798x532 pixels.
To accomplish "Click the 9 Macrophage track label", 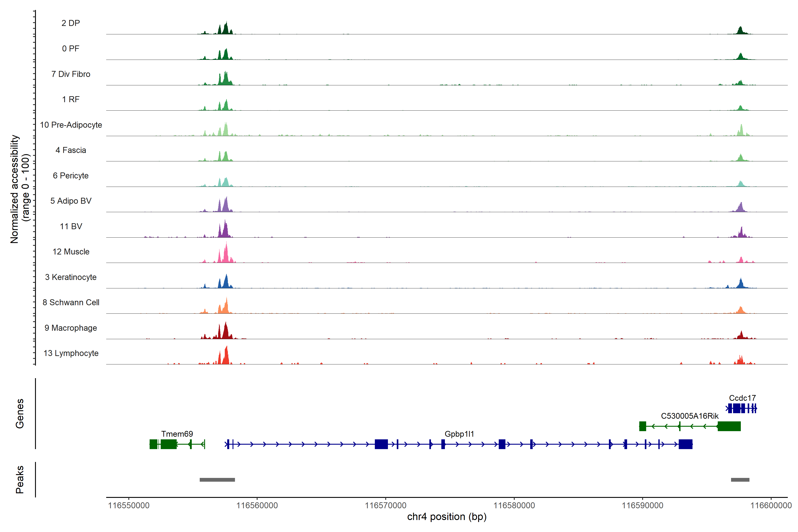I will coord(70,328).
